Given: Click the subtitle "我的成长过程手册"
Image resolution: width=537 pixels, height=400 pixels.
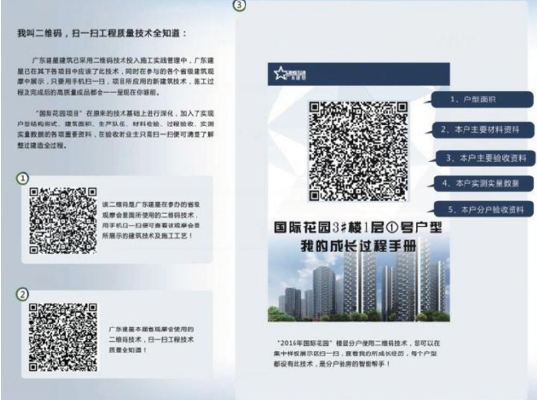Looking at the screenshot, I should tap(359, 246).
